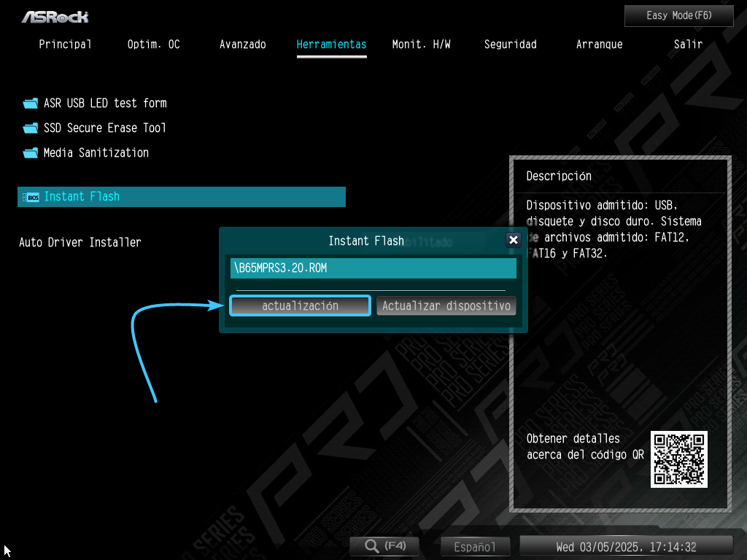Click the Actualizar dispositivo button
The width and height of the screenshot is (747, 560).
coord(446,306)
